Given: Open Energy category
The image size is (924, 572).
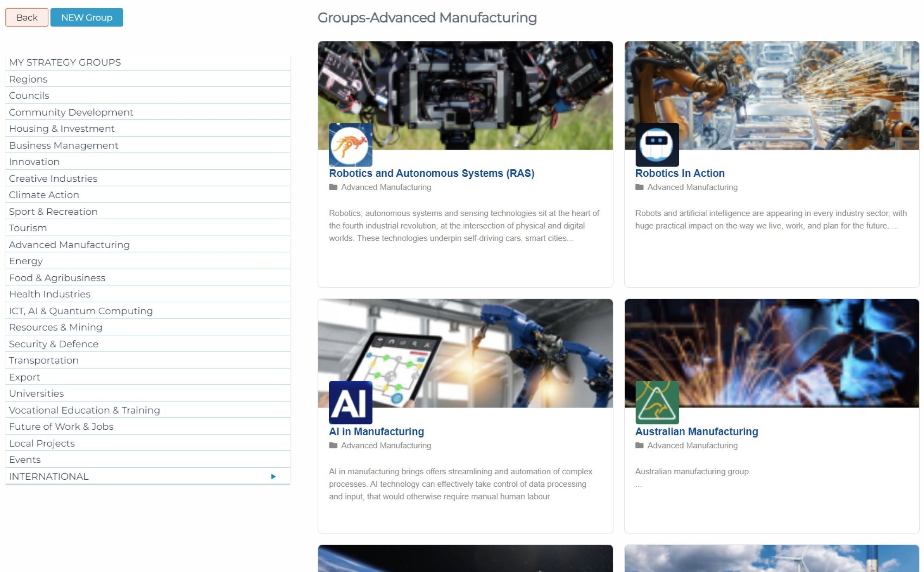Looking at the screenshot, I should [x=148, y=261].
